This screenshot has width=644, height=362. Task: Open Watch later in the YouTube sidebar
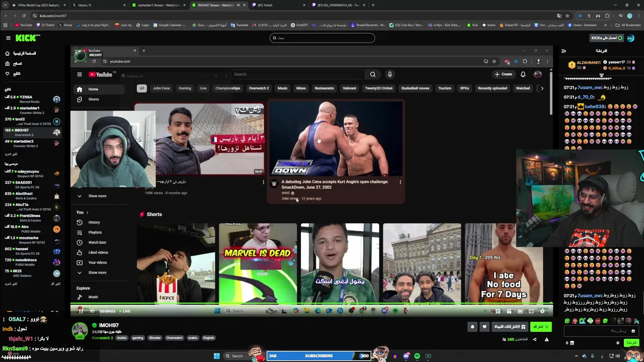click(x=97, y=242)
